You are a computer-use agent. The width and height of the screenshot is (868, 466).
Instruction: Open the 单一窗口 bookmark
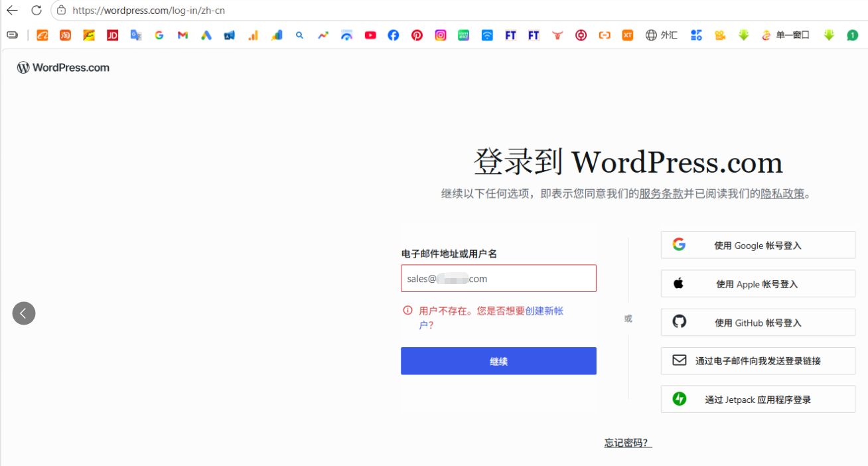point(786,35)
